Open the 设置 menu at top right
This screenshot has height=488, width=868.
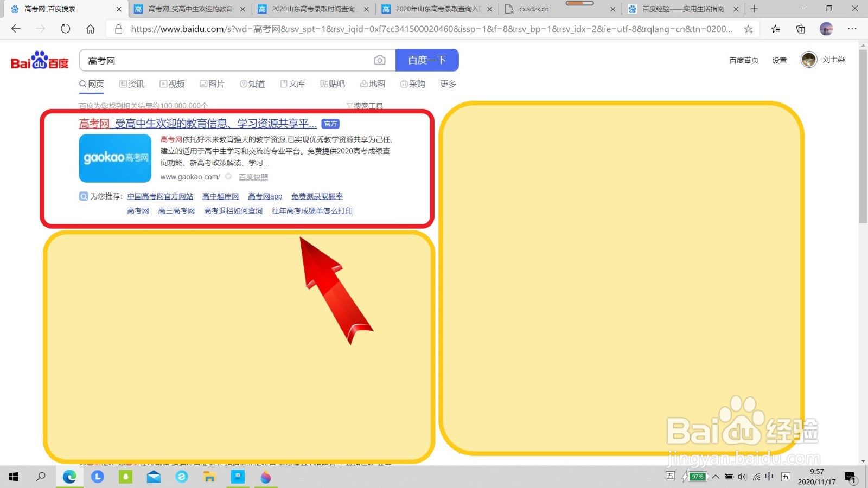[x=780, y=60]
